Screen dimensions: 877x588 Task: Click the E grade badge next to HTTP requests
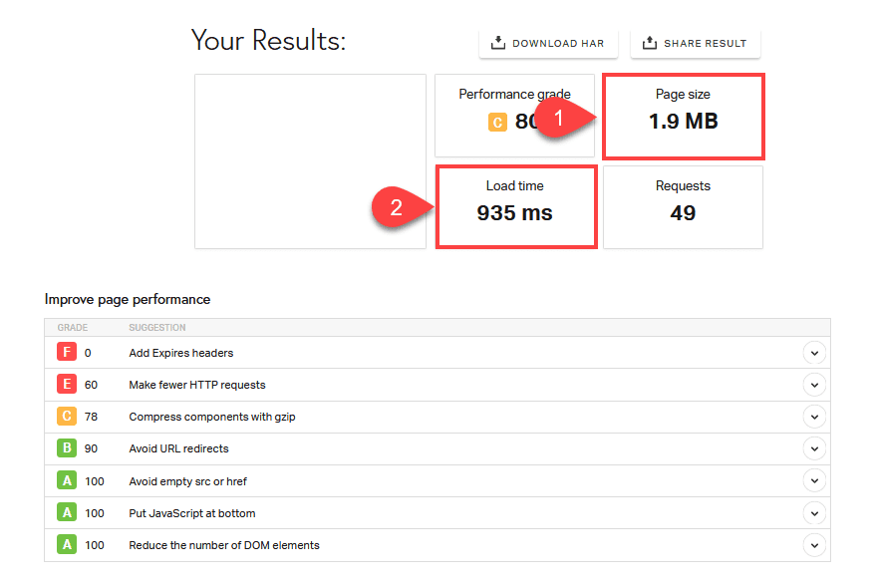(67, 385)
